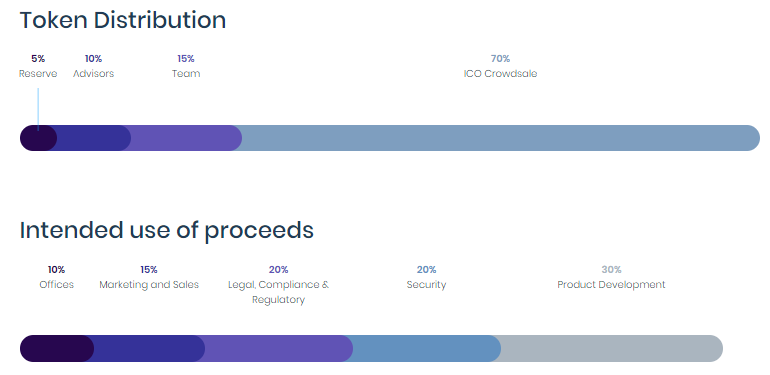Click the Intended use of proceeds heading
This screenshot has height=375, width=770.
[x=166, y=230]
